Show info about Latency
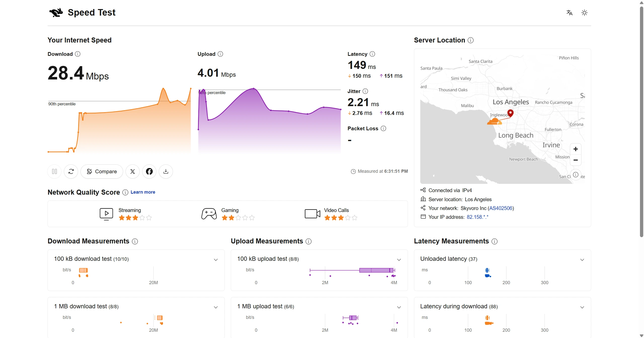 (372, 54)
